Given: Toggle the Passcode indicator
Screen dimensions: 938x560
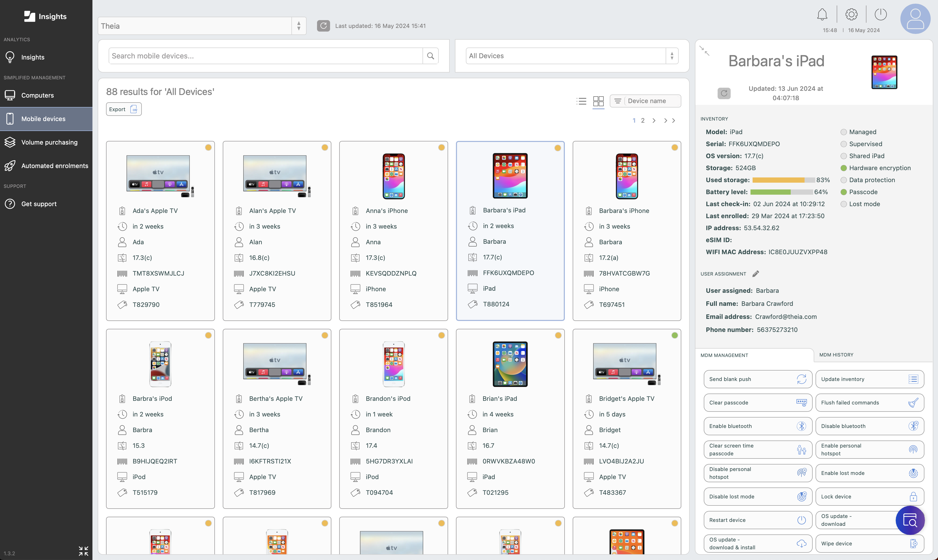Looking at the screenshot, I should (x=843, y=192).
